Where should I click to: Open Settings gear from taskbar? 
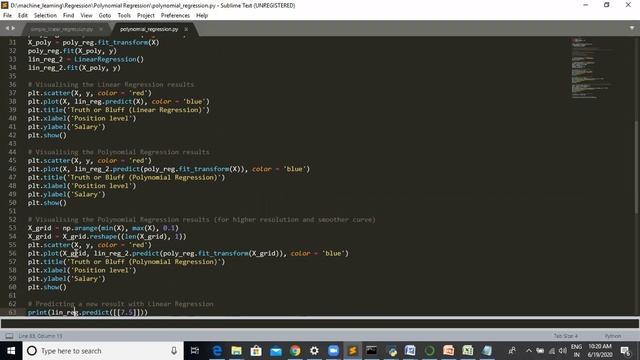[x=314, y=351]
